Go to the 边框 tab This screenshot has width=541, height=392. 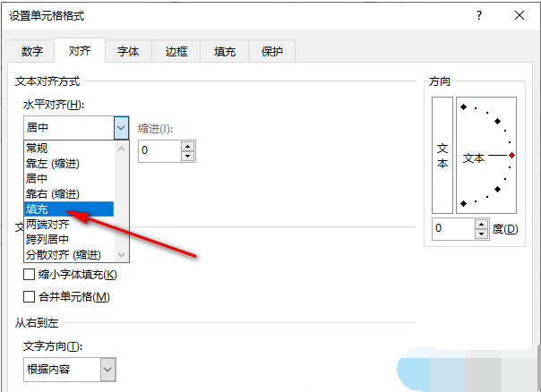176,52
